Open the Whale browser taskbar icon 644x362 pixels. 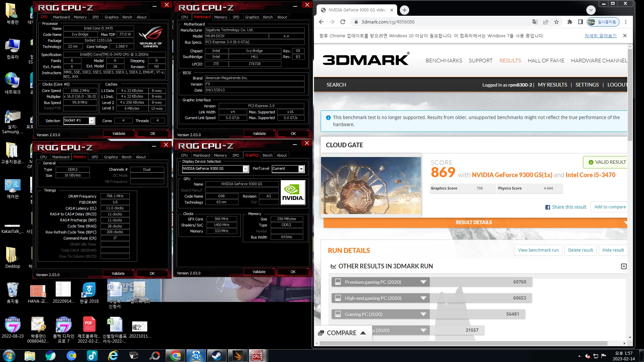point(51,355)
